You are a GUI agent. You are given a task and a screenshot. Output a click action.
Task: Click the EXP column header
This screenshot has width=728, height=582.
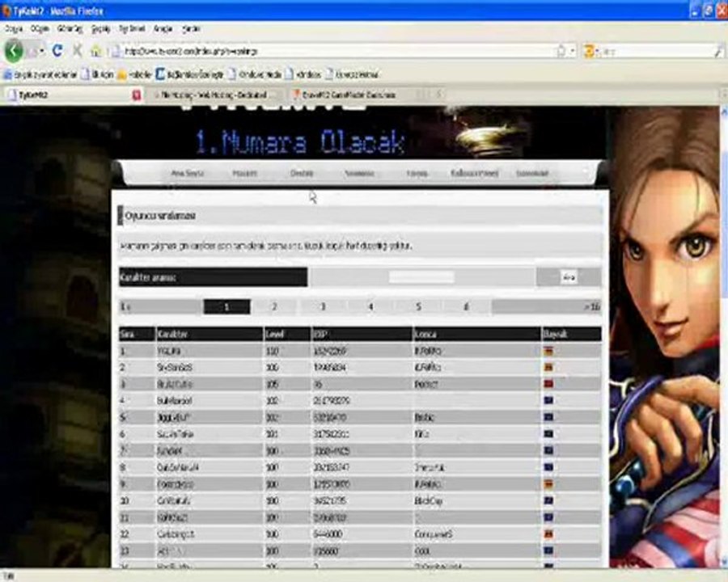[362, 334]
